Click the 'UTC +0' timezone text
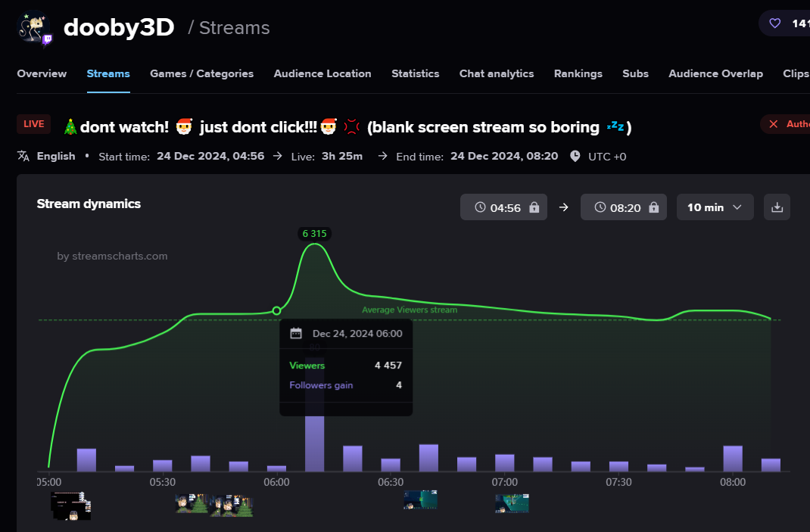This screenshot has height=532, width=810. click(x=607, y=157)
